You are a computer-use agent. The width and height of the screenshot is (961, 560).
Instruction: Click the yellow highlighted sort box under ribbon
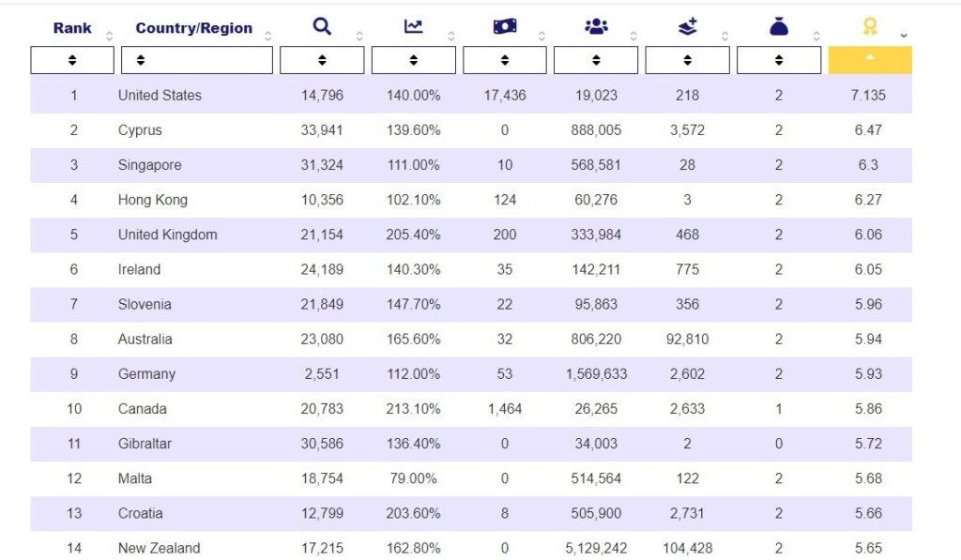point(870,60)
